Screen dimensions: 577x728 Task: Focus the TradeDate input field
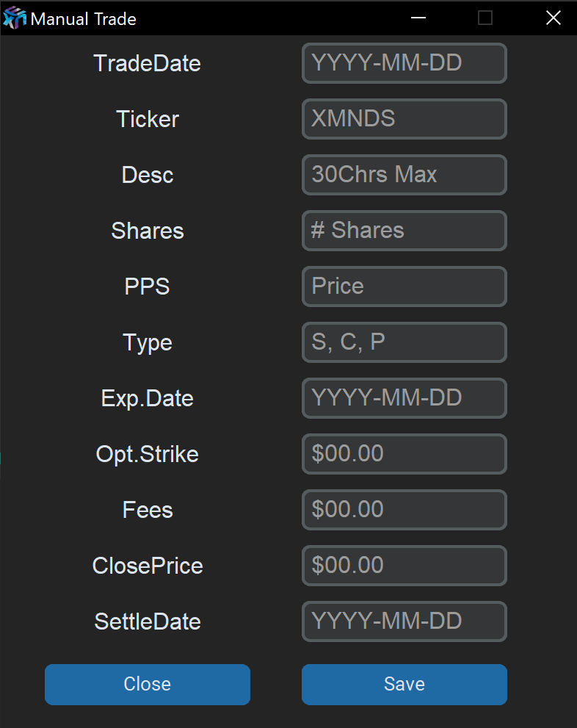[404, 63]
